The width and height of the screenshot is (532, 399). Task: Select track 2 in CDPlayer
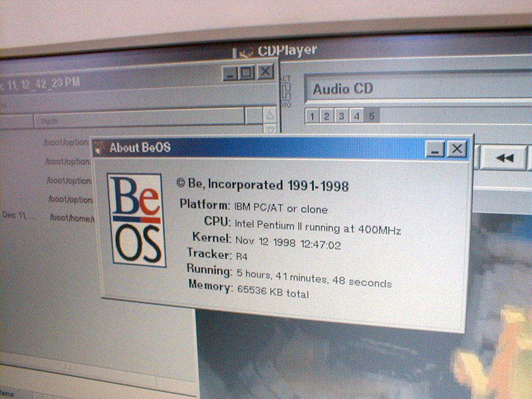pyautogui.click(x=326, y=116)
